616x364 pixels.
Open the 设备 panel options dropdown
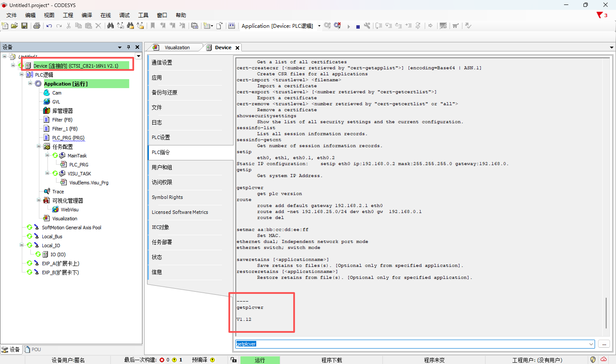pos(120,47)
